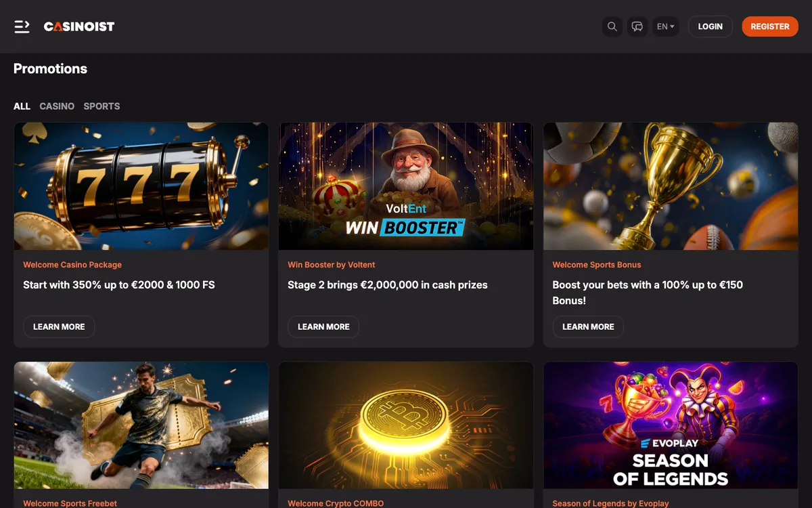Image resolution: width=812 pixels, height=508 pixels.
Task: Click 'Start with 350% up to €2000' headline
Action: click(x=119, y=285)
